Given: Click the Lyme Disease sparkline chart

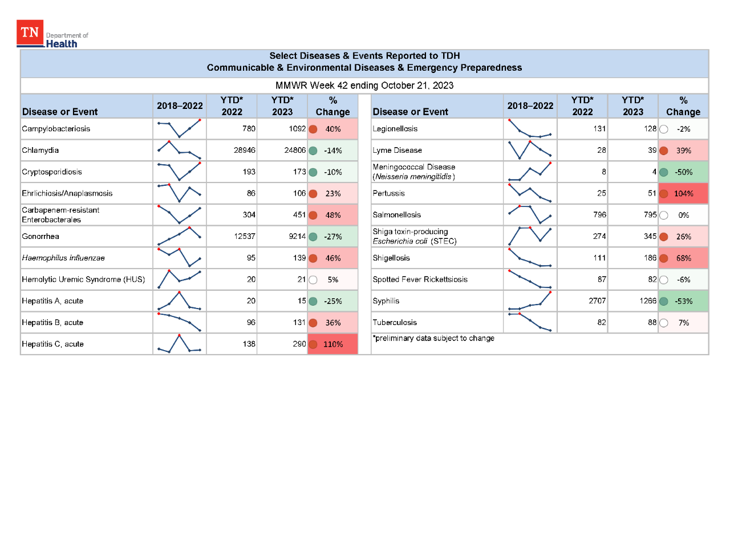Looking at the screenshot, I should click(x=530, y=150).
